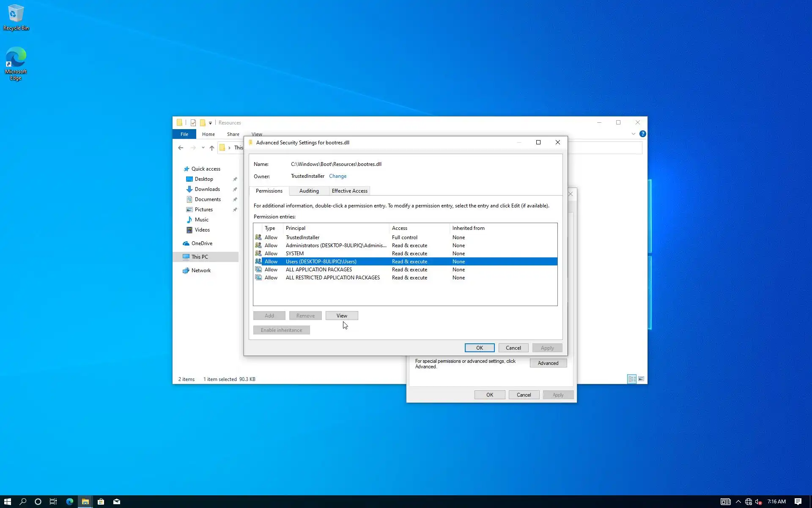The image size is (812, 508).
Task: Click the Task View taskbar icon
Action: click(x=53, y=502)
